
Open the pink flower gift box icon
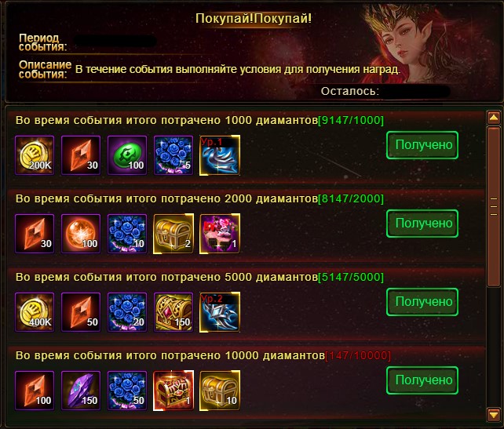point(220,234)
